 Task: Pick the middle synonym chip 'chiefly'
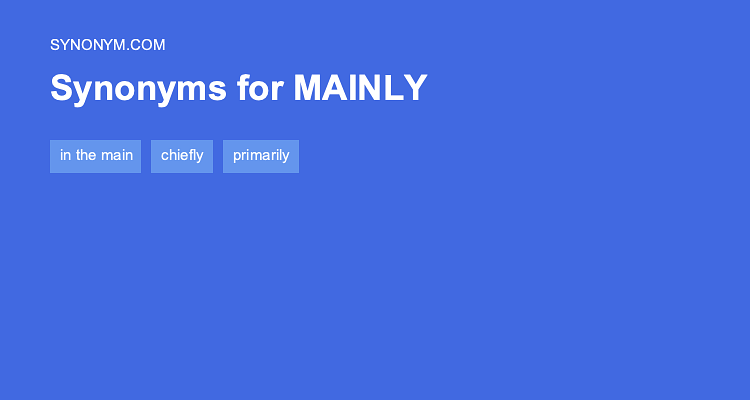click(182, 156)
